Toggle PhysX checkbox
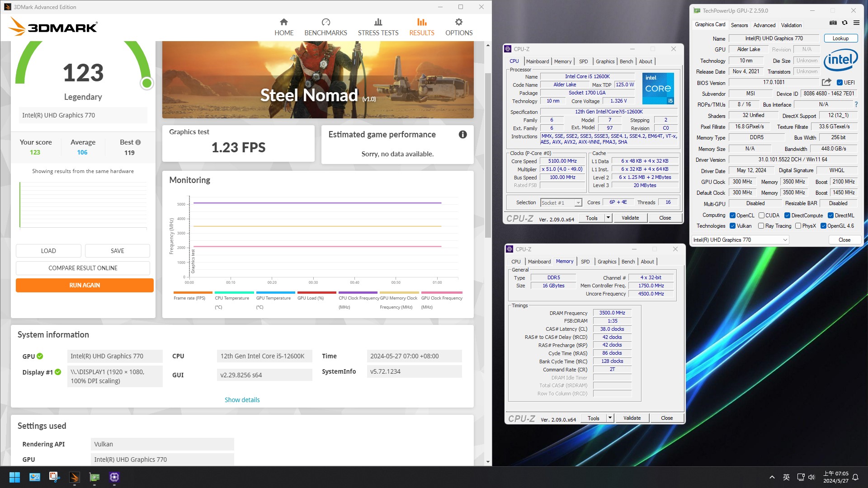Viewport: 868px width, 488px height. 798,226
